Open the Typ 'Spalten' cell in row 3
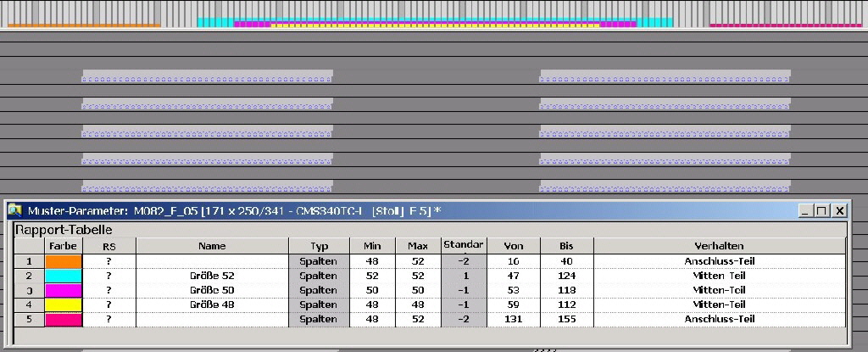This screenshot has height=352, width=868. tap(319, 290)
